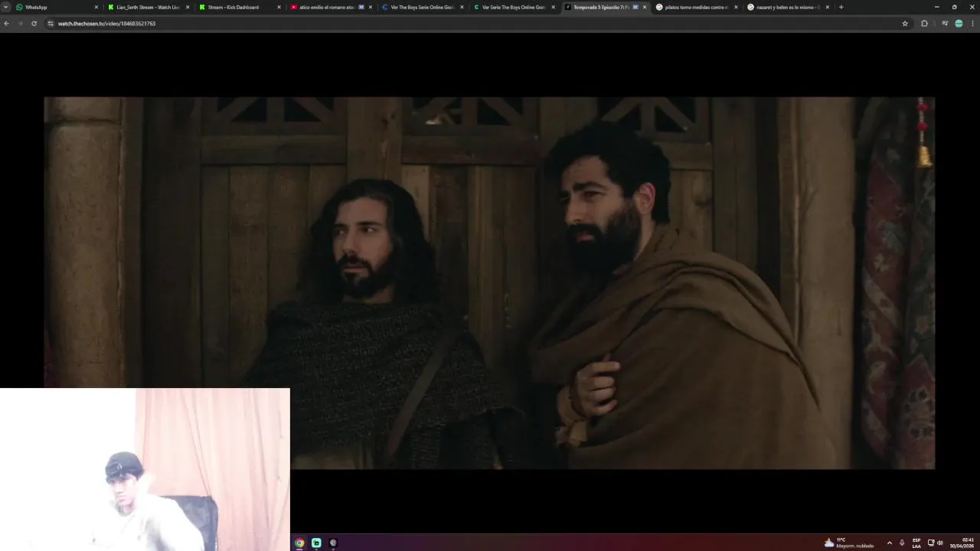This screenshot has width=980, height=551.
Task: Go forward to the next page
Action: pyautogui.click(x=20, y=24)
